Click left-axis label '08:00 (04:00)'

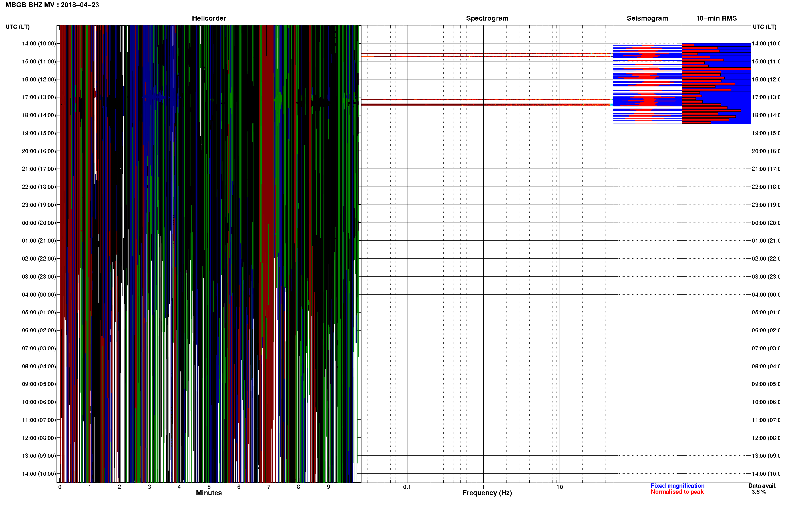(39, 366)
